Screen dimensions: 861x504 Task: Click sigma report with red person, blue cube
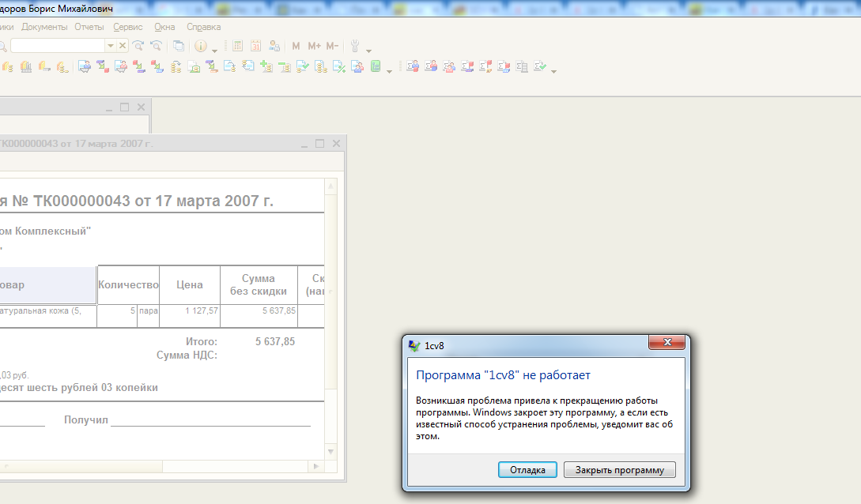point(431,67)
